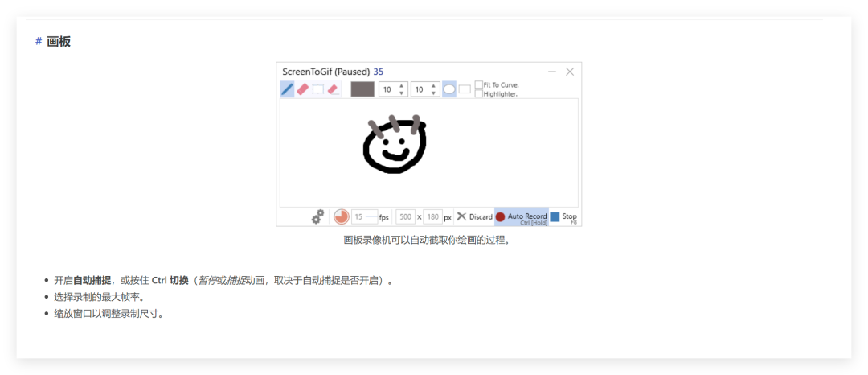
Task: Select the Pen drawing tool
Action: pyautogui.click(x=287, y=89)
